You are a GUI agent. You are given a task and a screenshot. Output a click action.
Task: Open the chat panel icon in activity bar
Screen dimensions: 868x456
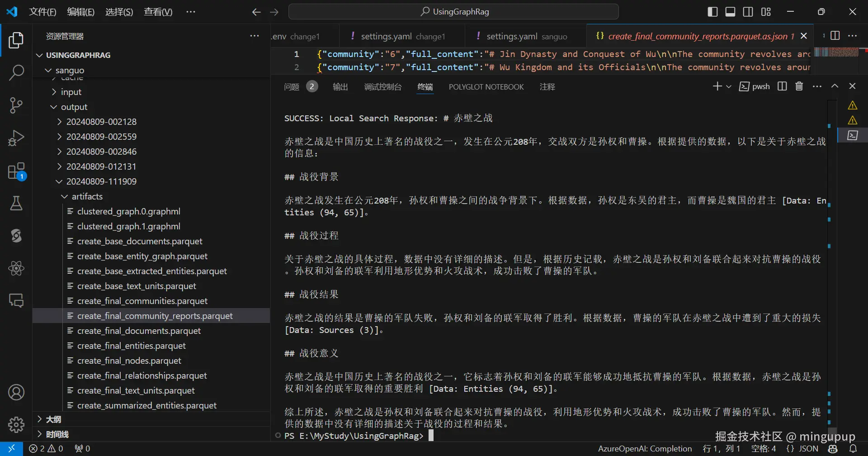point(16,300)
